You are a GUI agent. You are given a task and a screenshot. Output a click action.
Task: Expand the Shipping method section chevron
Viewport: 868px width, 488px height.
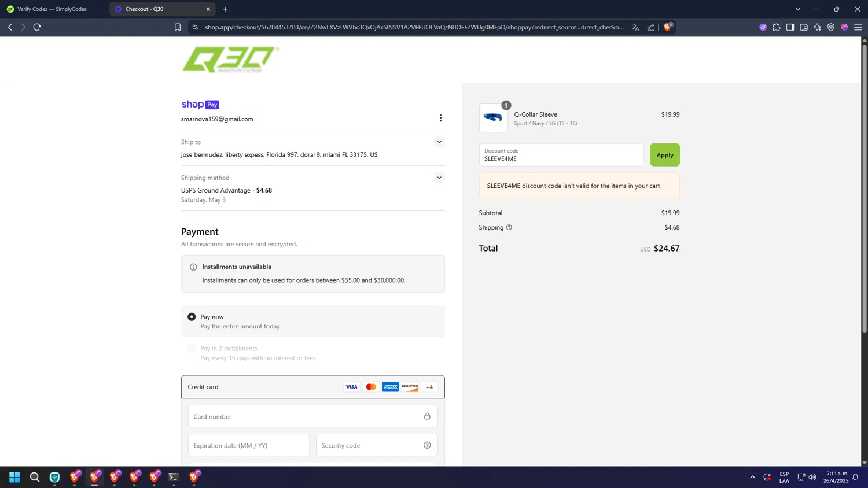tap(439, 178)
